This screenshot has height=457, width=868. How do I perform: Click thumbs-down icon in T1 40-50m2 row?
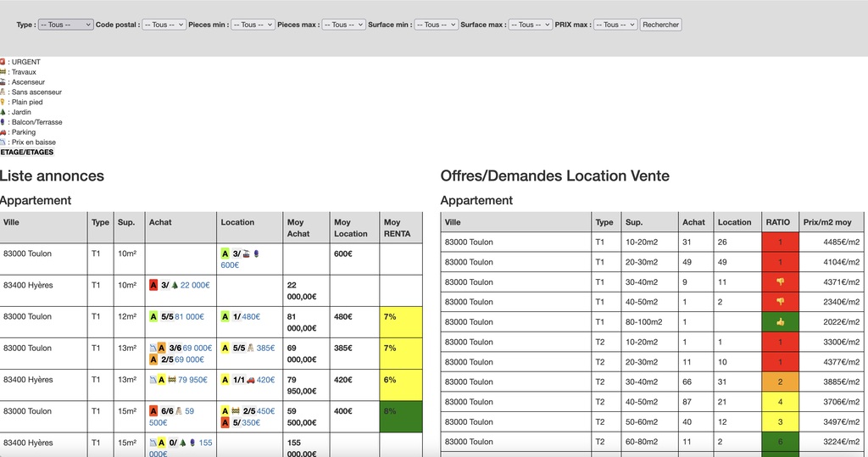point(780,302)
